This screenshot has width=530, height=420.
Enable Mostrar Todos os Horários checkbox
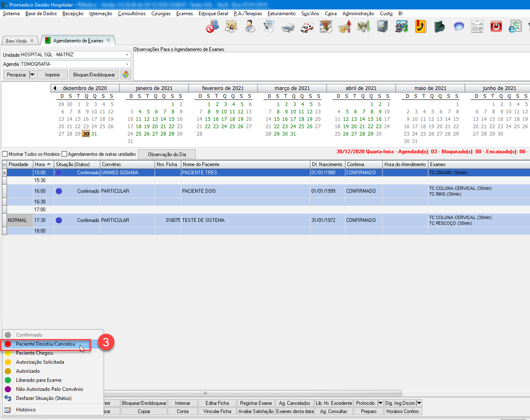5,154
